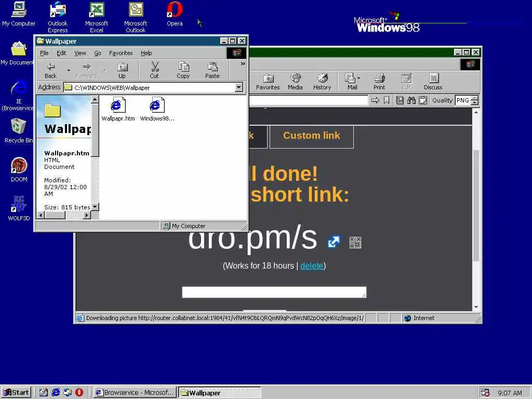Open the Favorites menu in Wallpaper window
The image size is (532, 399).
pyautogui.click(x=121, y=54)
